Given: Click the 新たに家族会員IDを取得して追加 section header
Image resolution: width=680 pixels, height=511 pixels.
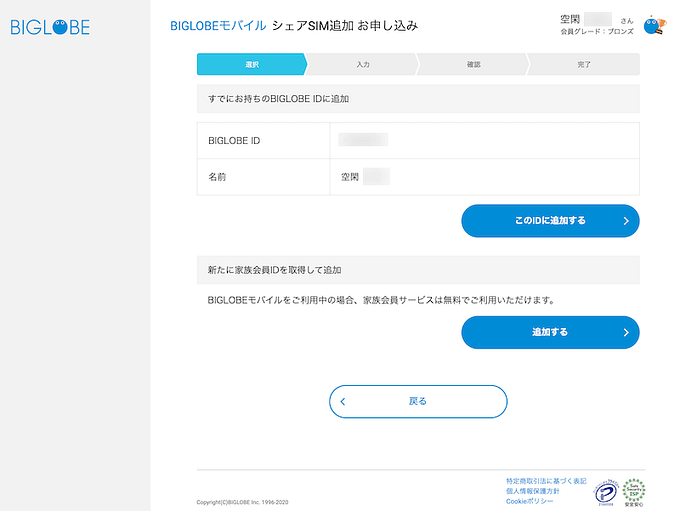Looking at the screenshot, I should coord(418,270).
